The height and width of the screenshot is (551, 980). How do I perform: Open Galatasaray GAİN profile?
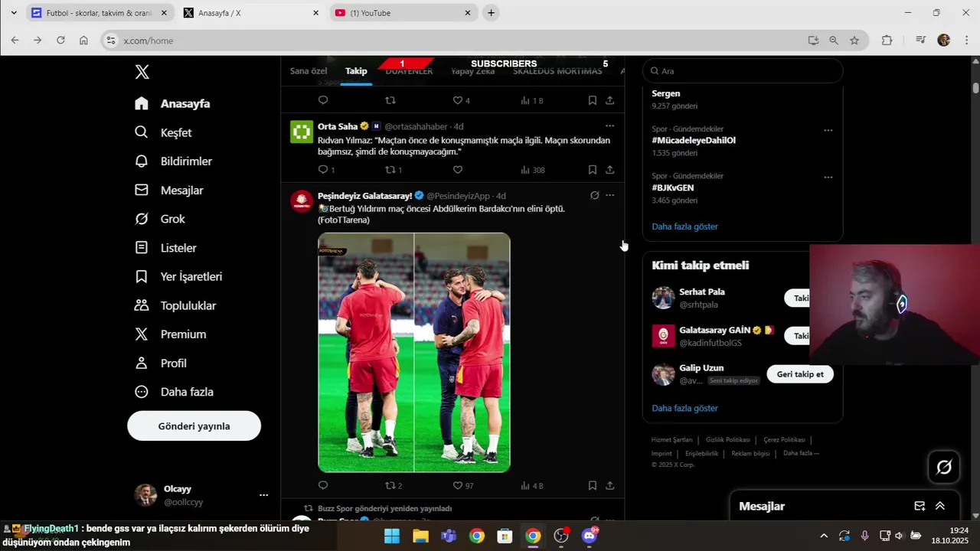click(714, 330)
